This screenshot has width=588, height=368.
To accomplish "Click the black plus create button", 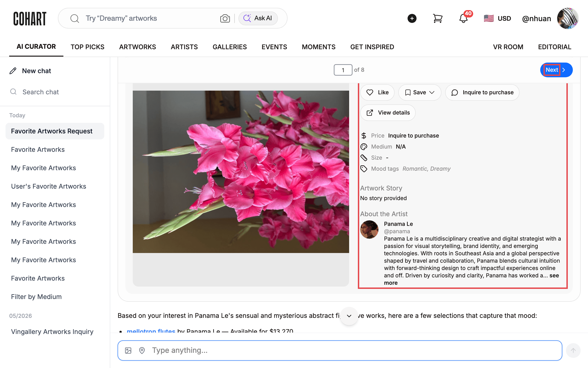I will coord(412,18).
